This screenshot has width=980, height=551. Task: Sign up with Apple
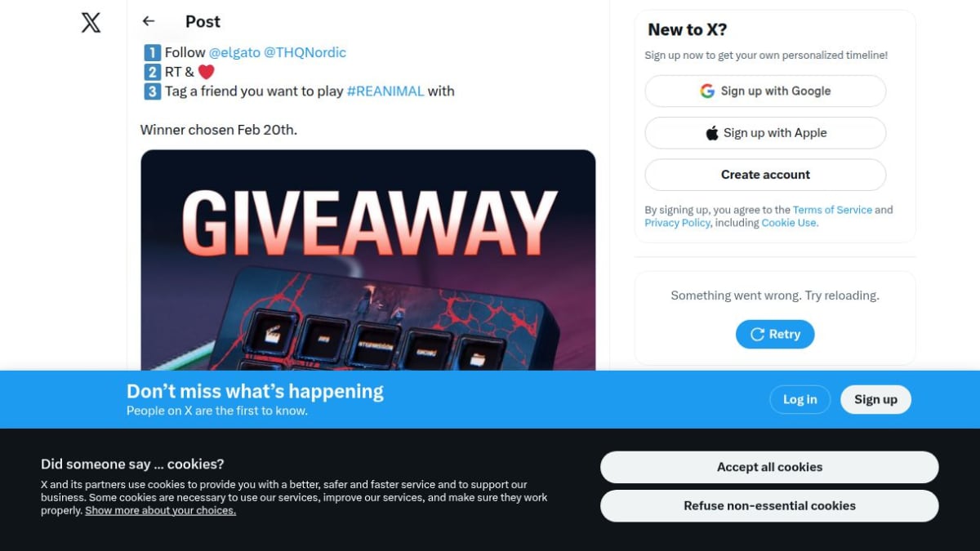pos(765,133)
